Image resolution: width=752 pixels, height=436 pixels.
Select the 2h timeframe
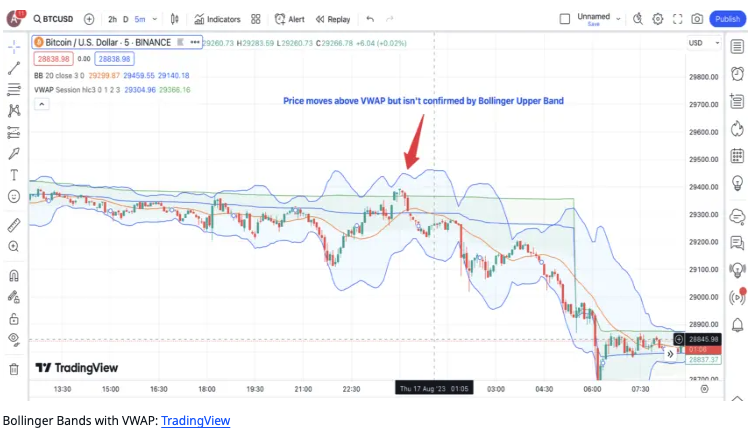point(112,19)
